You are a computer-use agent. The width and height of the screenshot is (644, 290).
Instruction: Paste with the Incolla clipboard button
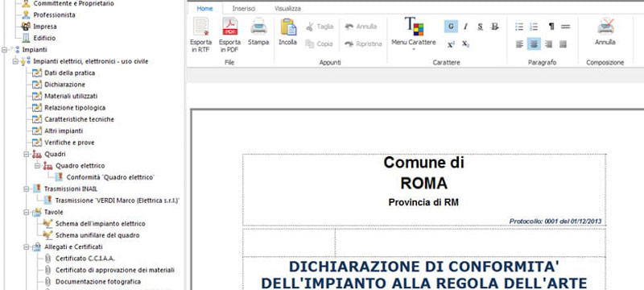pyautogui.click(x=288, y=32)
